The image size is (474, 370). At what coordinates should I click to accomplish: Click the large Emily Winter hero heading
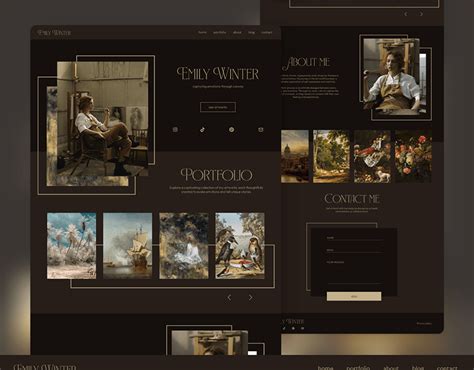click(x=218, y=74)
